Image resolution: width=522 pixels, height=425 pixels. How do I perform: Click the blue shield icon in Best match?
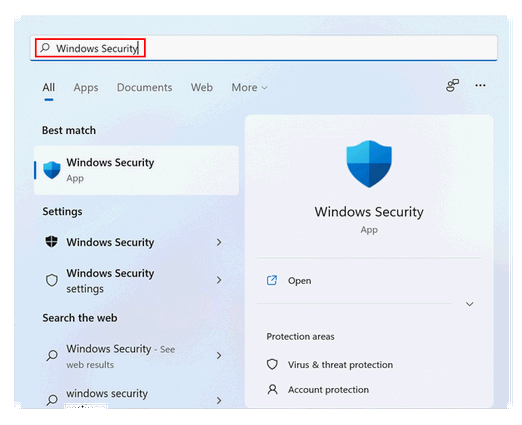point(52,170)
